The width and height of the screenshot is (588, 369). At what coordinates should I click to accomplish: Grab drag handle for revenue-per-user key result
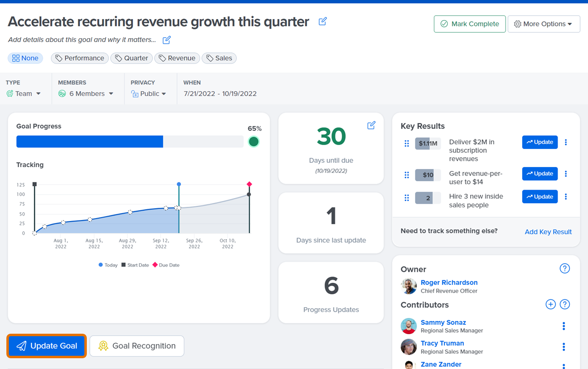407,175
